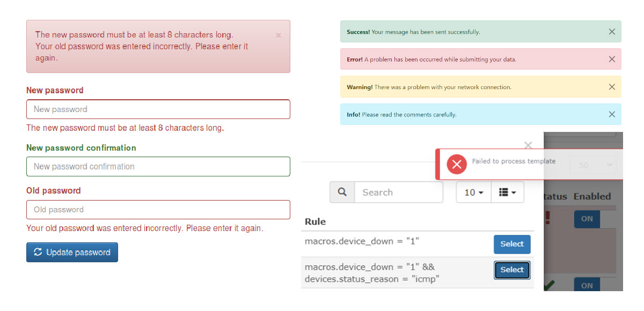Image resolution: width=644 pixels, height=311 pixels.
Task: Dismiss the red password error alert
Action: (x=278, y=35)
